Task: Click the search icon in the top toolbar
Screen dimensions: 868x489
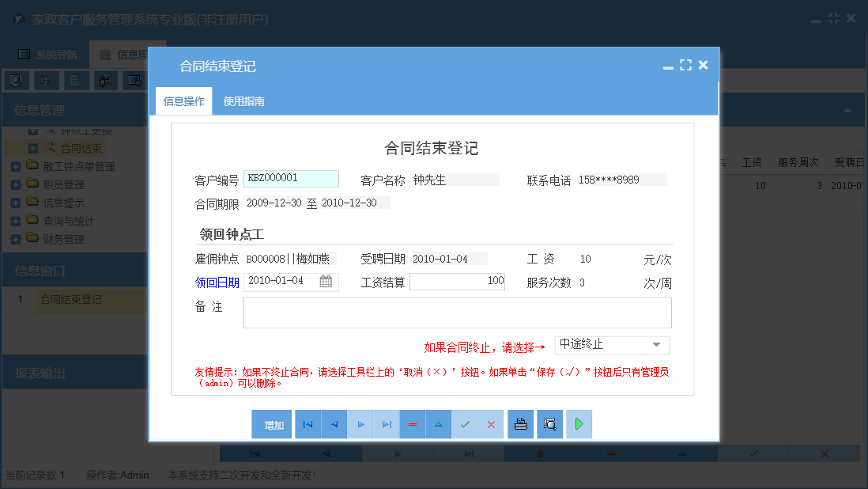Action: tap(17, 80)
